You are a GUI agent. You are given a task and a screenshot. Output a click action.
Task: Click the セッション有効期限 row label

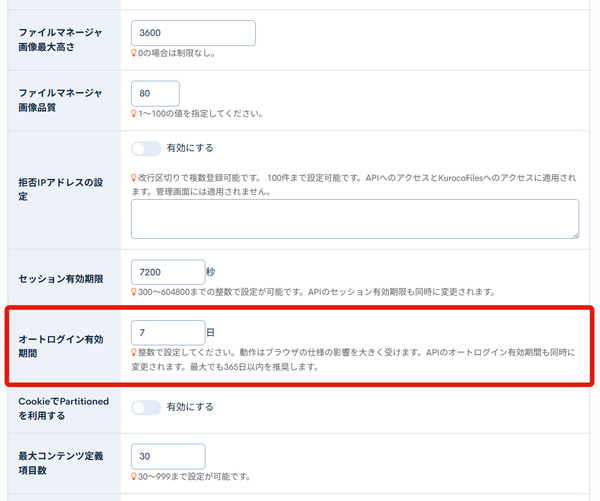coord(61,279)
